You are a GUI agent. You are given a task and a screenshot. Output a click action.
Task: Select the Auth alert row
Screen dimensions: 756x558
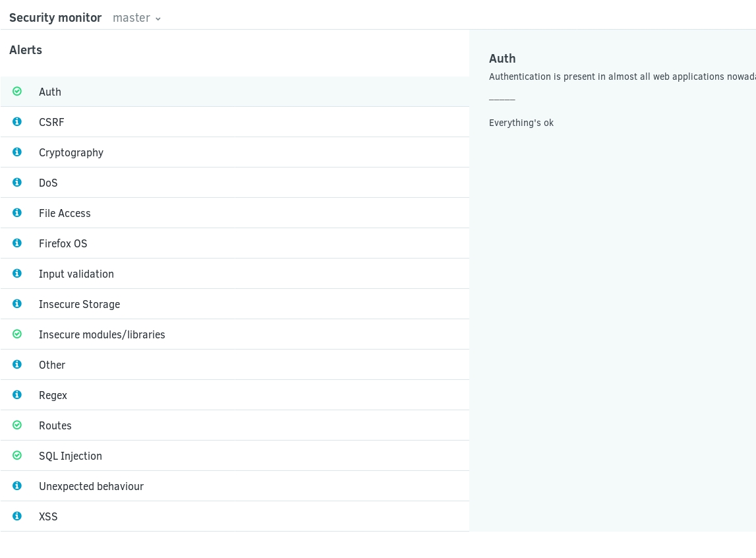tap(235, 92)
